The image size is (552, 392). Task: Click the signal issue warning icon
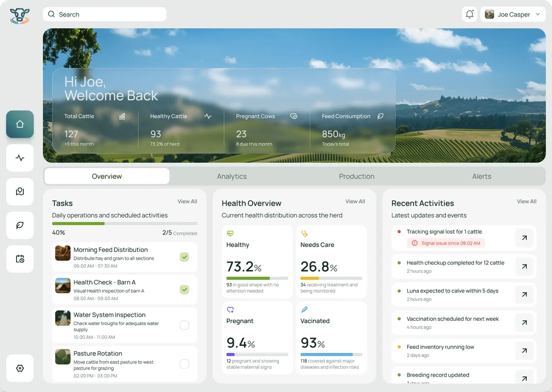pyautogui.click(x=414, y=243)
